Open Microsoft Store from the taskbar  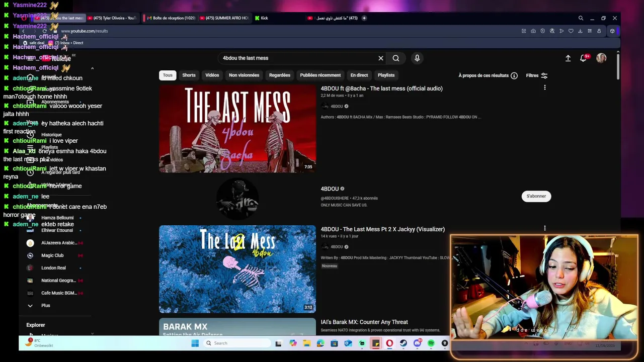pyautogui.click(x=334, y=343)
